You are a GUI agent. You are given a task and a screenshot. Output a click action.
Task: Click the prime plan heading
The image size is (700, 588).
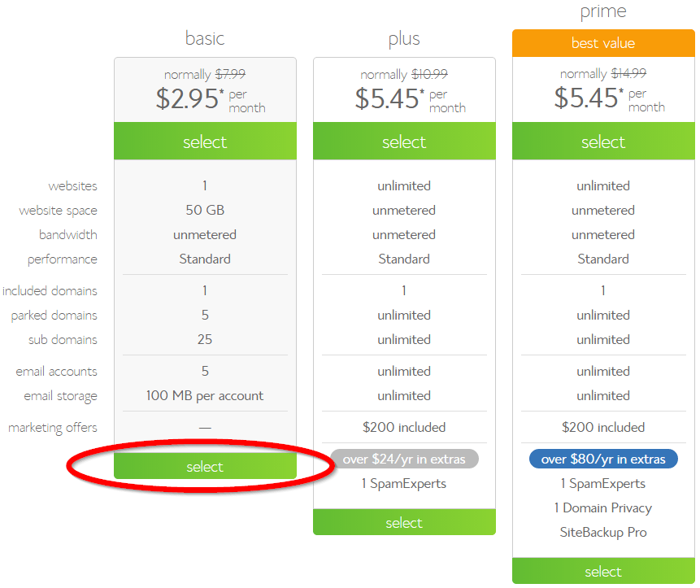click(603, 11)
